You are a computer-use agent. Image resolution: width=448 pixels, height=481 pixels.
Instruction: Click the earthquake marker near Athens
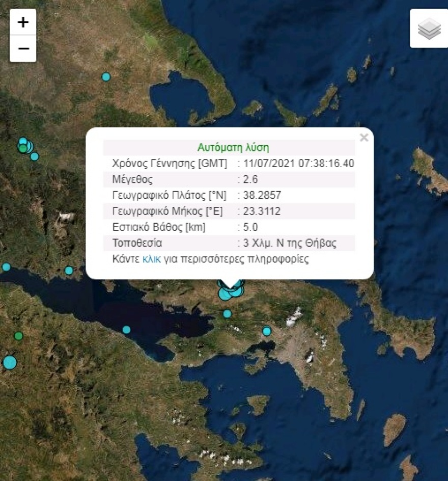(267, 331)
